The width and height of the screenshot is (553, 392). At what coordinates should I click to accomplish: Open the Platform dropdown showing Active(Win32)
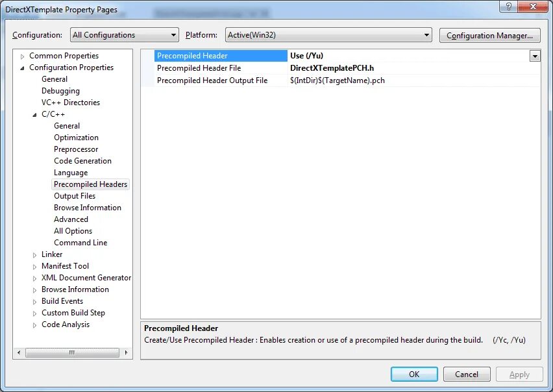(x=328, y=35)
